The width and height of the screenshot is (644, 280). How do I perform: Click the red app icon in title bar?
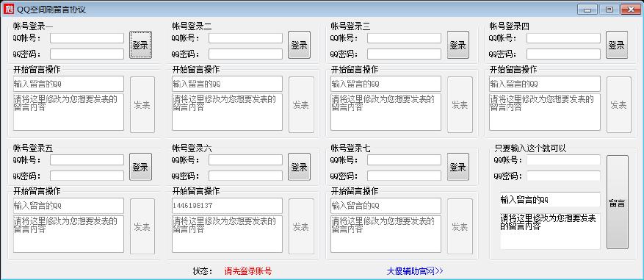click(9, 9)
